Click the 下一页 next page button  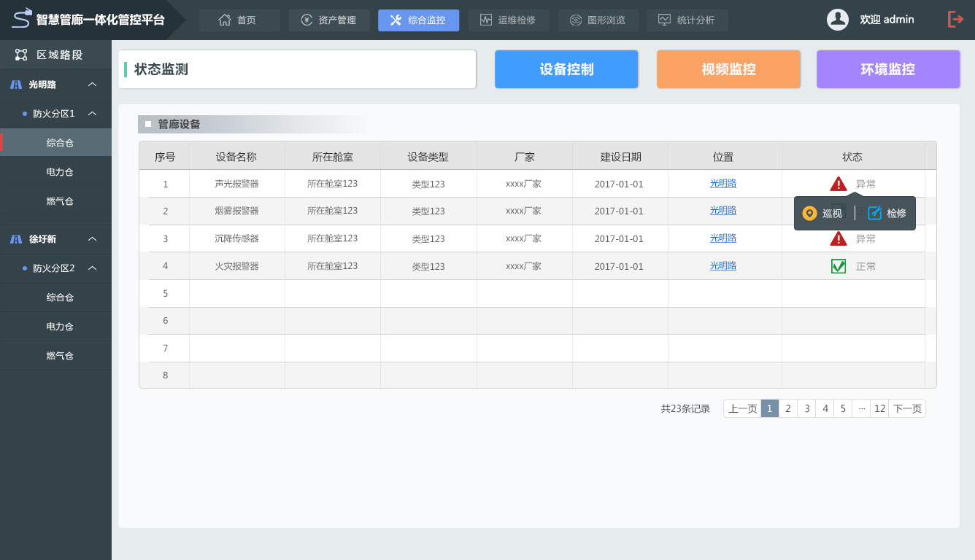click(x=907, y=409)
